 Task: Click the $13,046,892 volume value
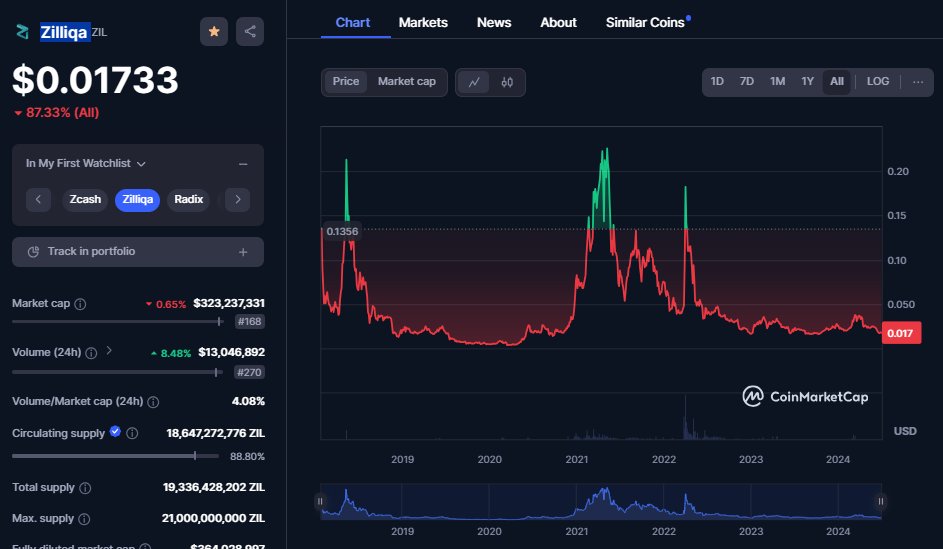(x=232, y=352)
